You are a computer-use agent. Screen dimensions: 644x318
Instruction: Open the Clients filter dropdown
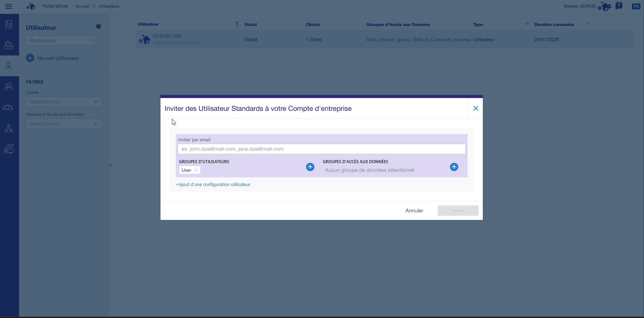point(64,102)
